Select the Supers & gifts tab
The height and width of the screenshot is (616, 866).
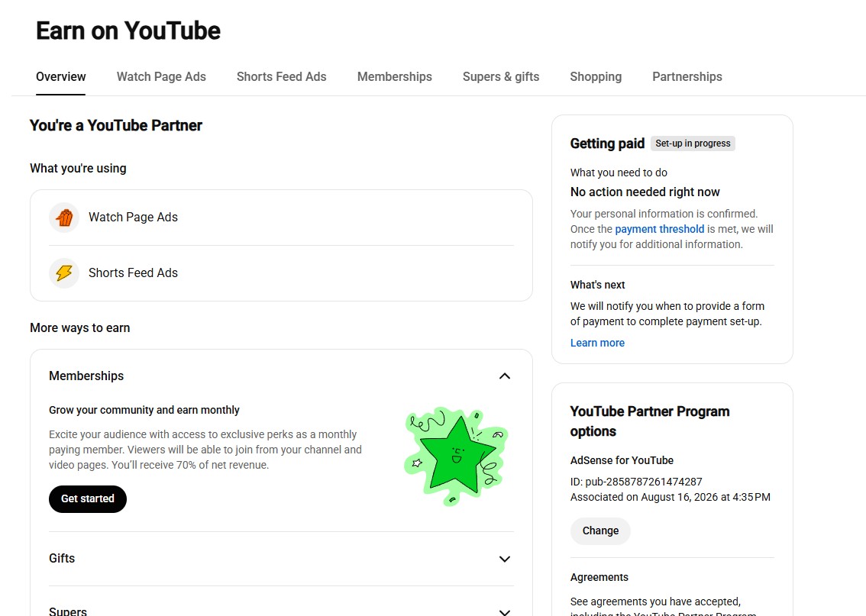pos(501,77)
